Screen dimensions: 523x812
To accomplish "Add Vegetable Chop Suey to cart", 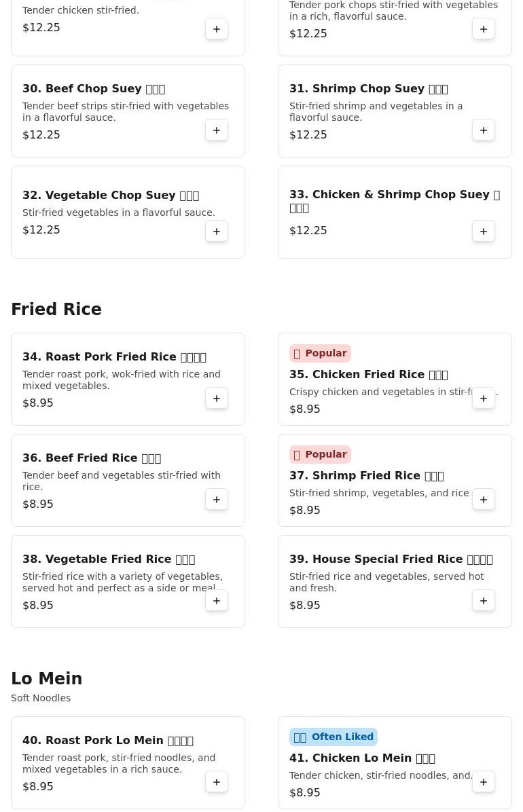I will click(217, 231).
